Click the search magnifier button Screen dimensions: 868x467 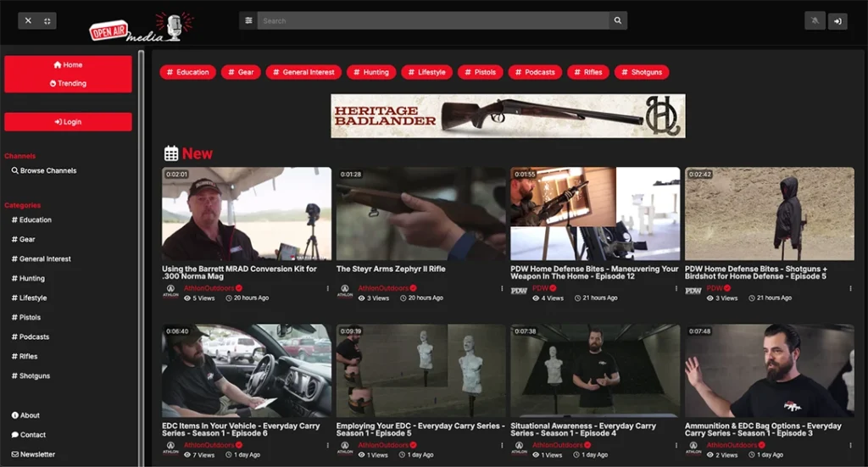coord(618,20)
